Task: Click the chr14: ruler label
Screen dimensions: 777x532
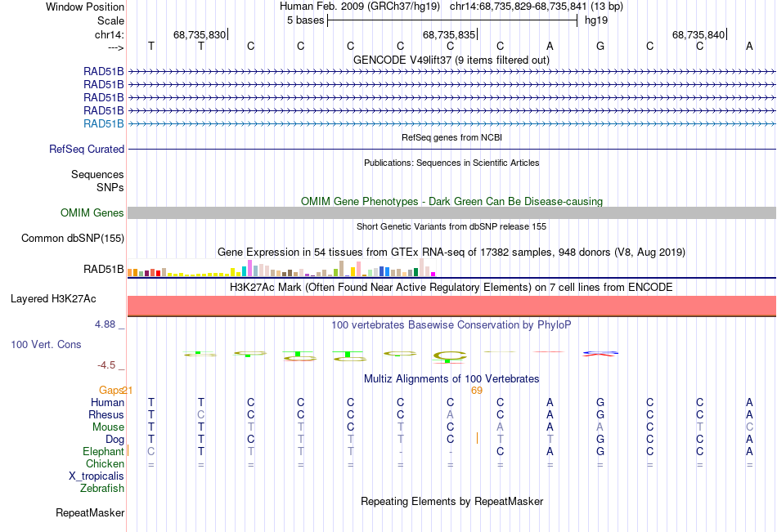Action: (x=109, y=34)
